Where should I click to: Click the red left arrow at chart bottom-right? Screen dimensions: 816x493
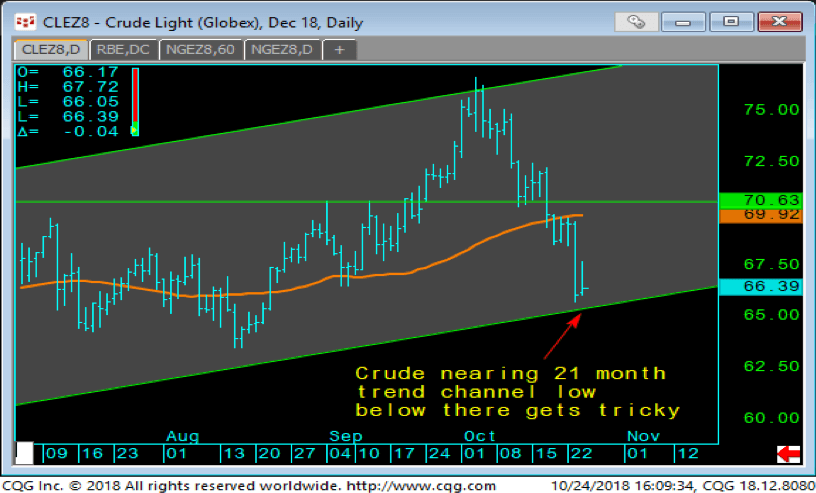coord(789,454)
